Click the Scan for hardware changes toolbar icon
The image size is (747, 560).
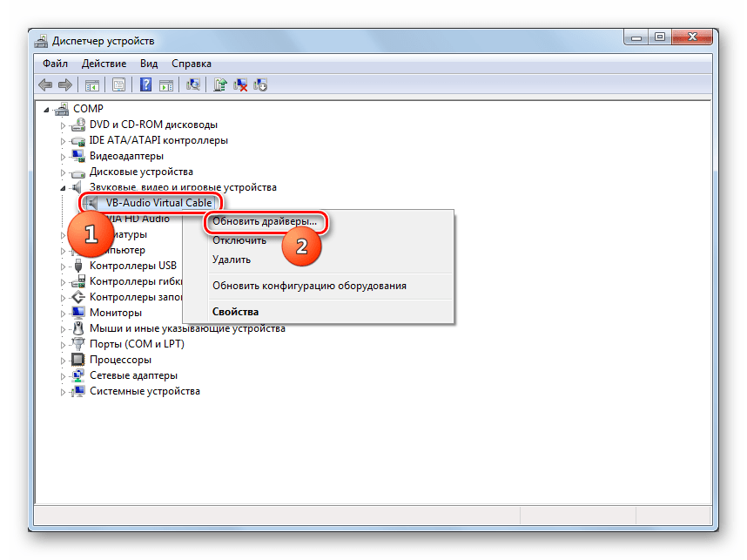tap(193, 84)
